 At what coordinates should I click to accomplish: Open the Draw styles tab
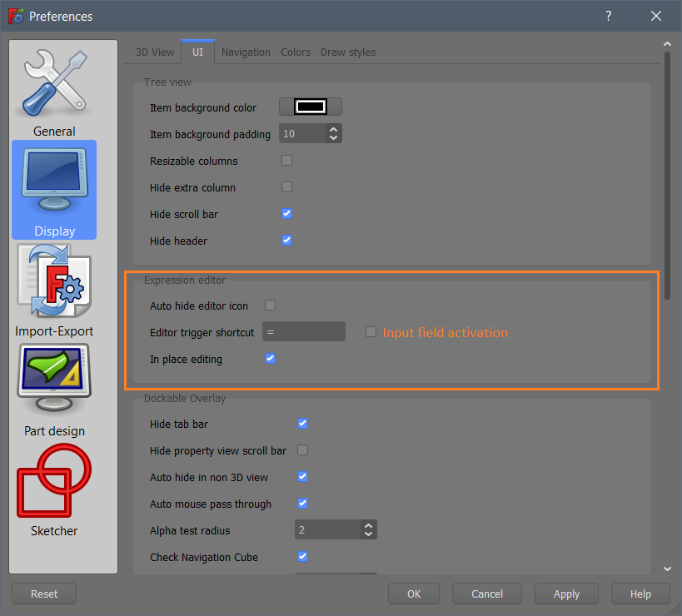click(347, 52)
